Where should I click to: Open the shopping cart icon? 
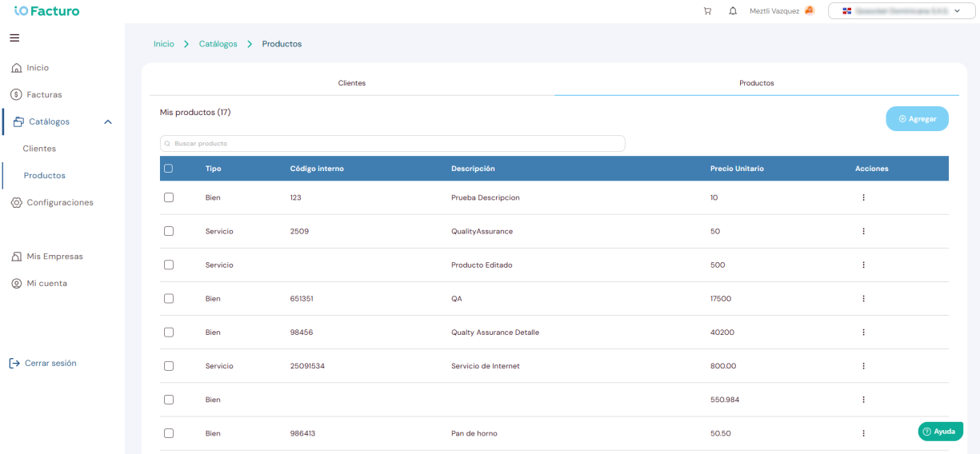coord(707,11)
